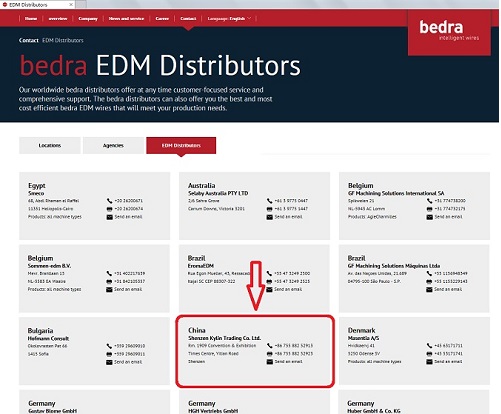Open News and service menu
The height and width of the screenshot is (414, 501).
point(126,18)
